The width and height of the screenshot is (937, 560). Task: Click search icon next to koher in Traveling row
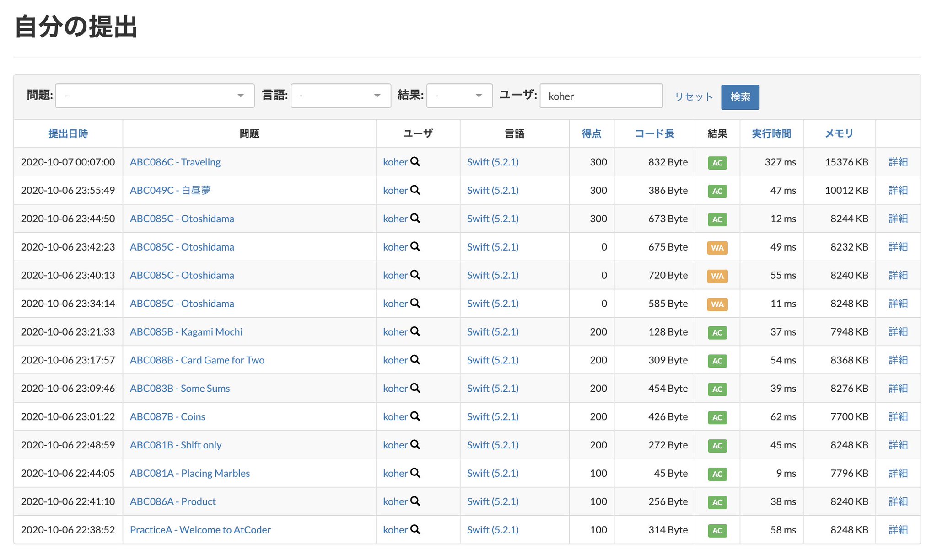point(415,162)
